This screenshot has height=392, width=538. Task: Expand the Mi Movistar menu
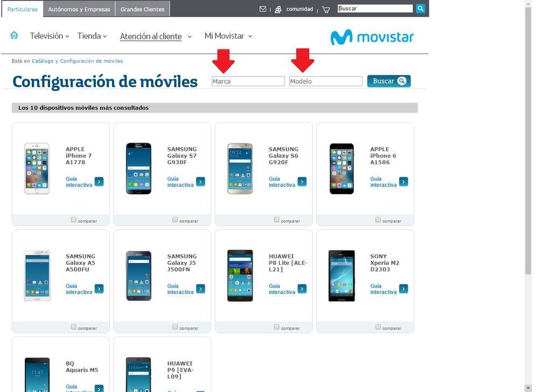226,36
